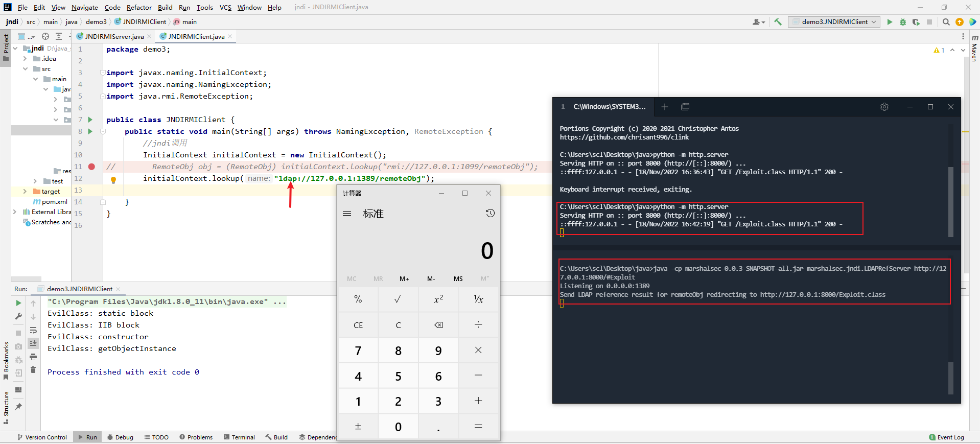980x444 pixels.
Task: Run with Coverage from main toolbar
Action: 916,22
